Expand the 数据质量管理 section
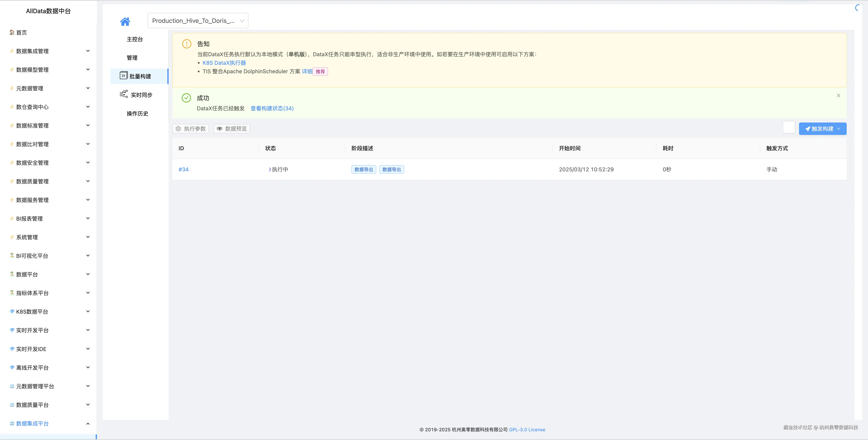 click(88, 181)
